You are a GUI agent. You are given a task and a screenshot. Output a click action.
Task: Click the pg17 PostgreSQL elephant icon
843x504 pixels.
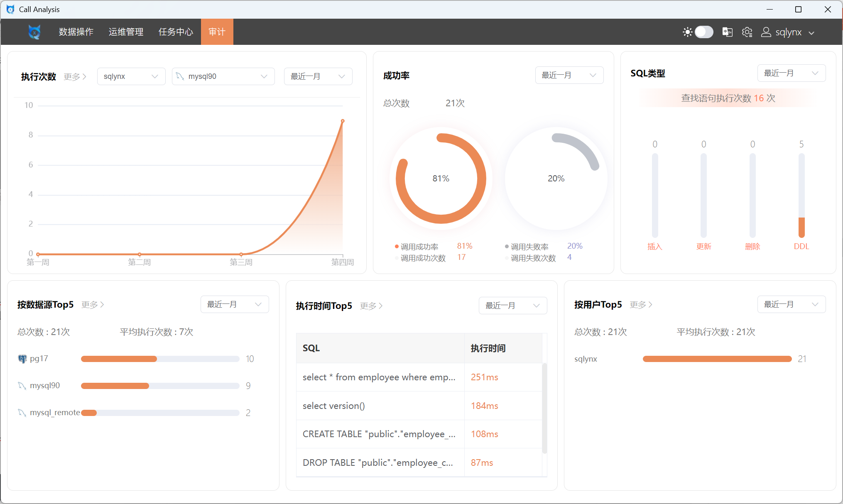22,359
